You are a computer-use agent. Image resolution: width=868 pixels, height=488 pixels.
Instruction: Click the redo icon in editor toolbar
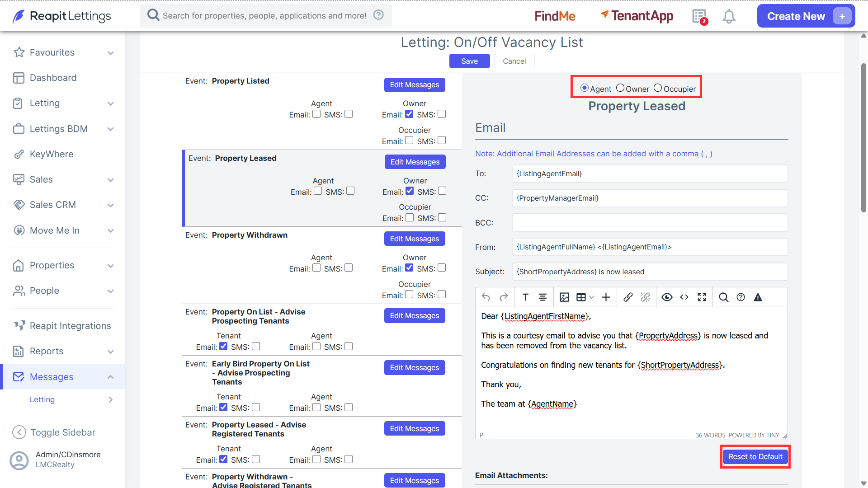tap(504, 297)
